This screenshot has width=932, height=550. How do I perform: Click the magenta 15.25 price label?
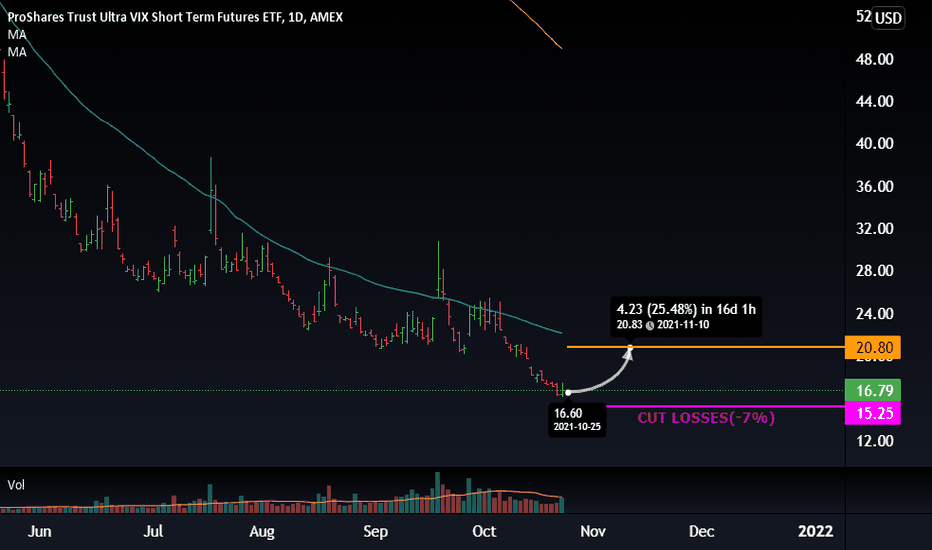pyautogui.click(x=873, y=413)
